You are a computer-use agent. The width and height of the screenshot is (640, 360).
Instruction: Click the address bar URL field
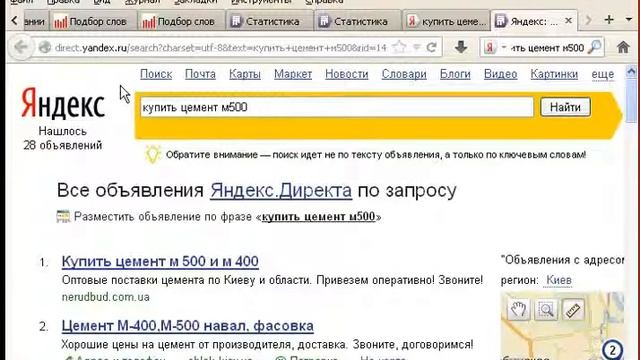[x=221, y=48]
